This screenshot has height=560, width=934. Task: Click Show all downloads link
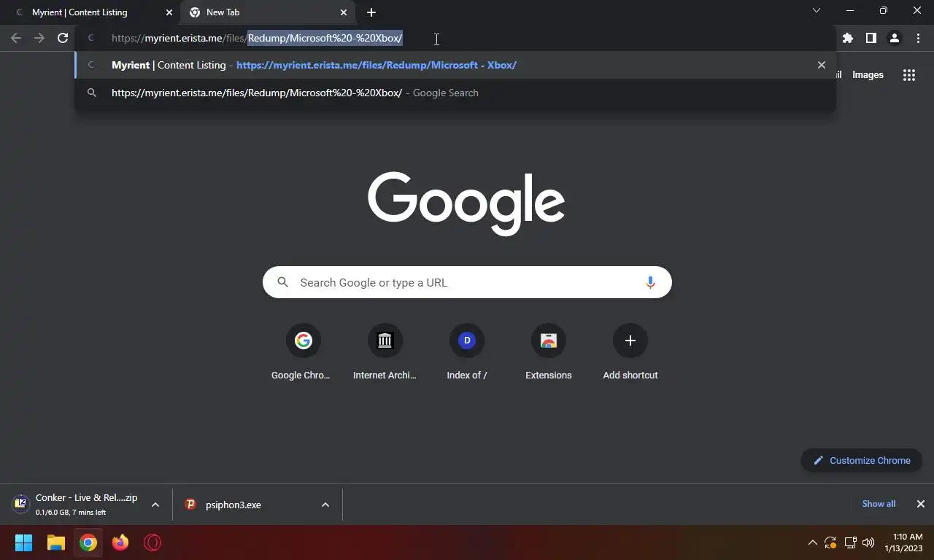click(879, 504)
